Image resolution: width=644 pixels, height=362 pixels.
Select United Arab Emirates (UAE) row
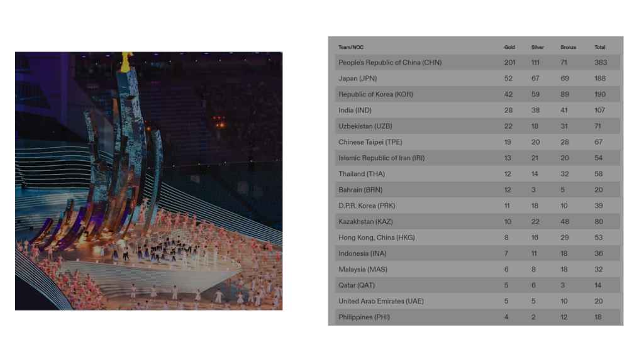coord(381,301)
